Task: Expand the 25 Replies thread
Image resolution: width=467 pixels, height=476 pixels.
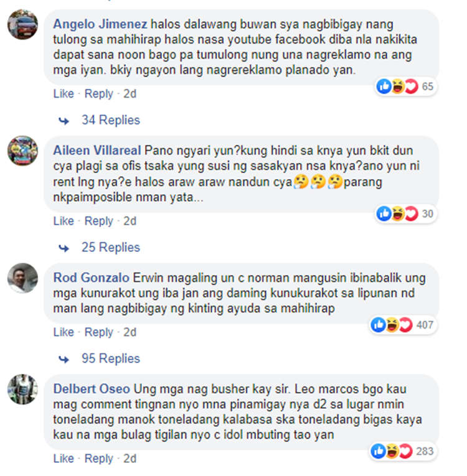Action: pos(111,248)
